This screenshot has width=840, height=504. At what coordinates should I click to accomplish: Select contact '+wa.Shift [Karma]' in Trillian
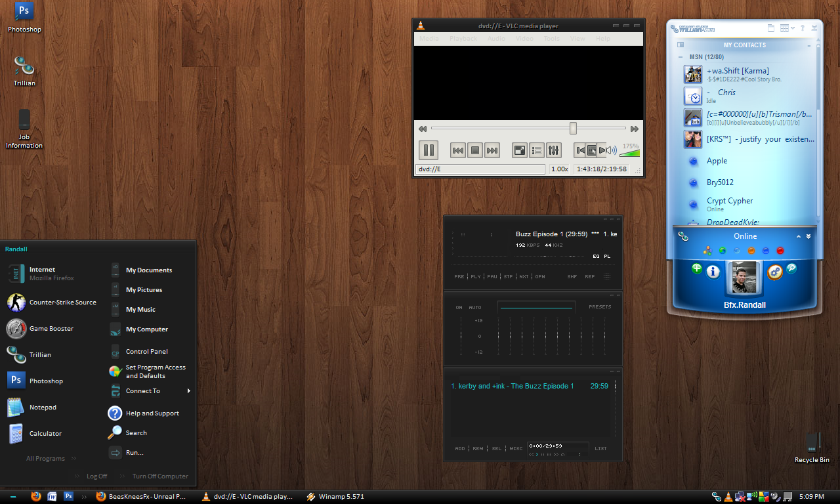[x=747, y=74]
